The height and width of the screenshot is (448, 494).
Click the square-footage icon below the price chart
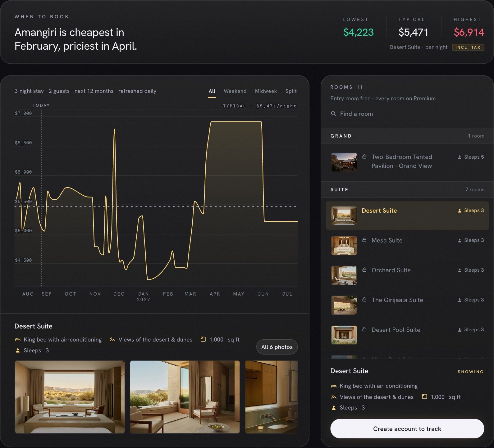(x=203, y=339)
